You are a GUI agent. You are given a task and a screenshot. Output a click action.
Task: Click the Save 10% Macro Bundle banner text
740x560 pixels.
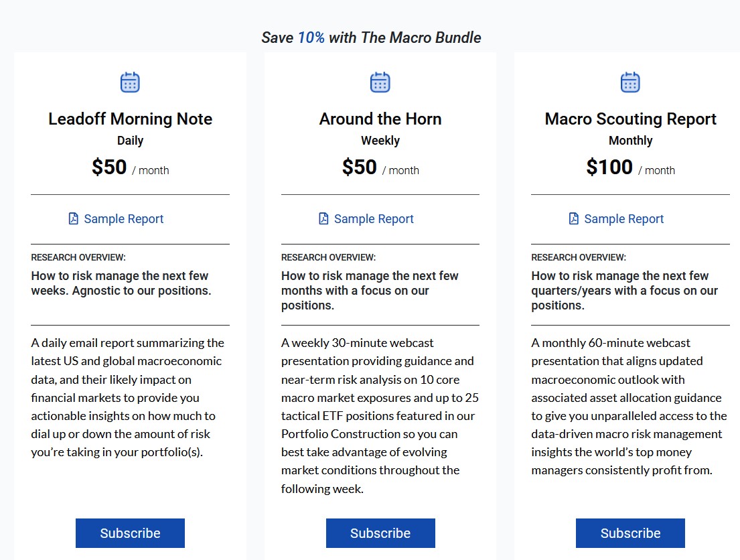[x=371, y=38]
